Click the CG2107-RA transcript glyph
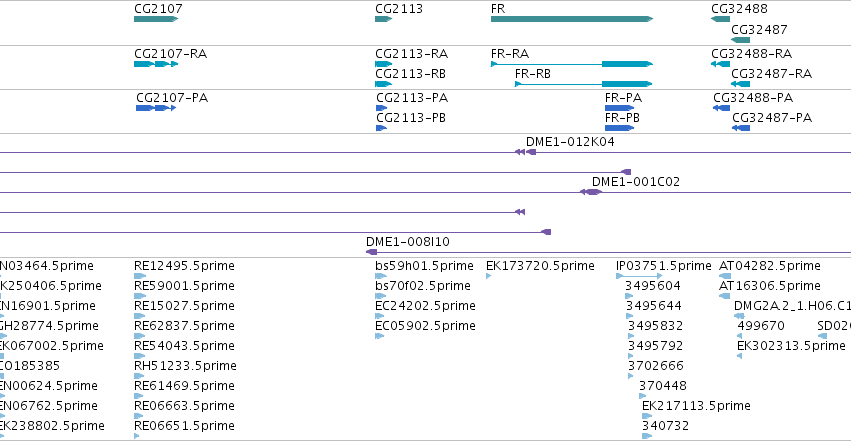This screenshot has width=851, height=441. click(156, 64)
